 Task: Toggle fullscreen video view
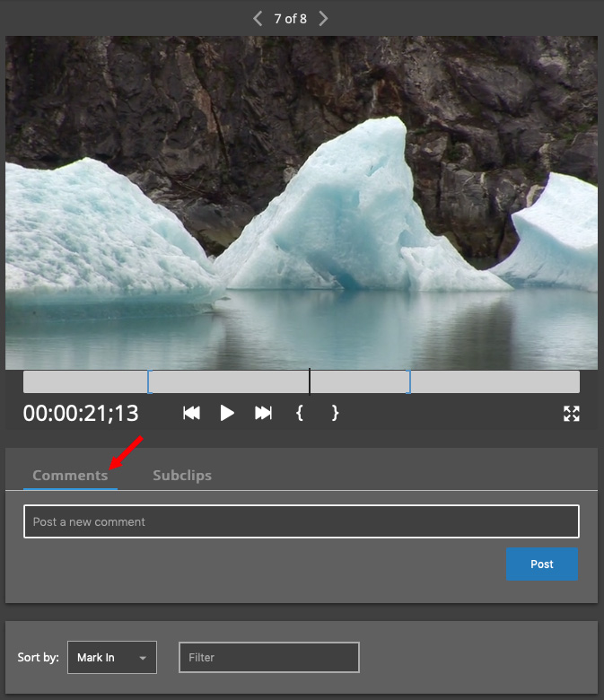[572, 414]
